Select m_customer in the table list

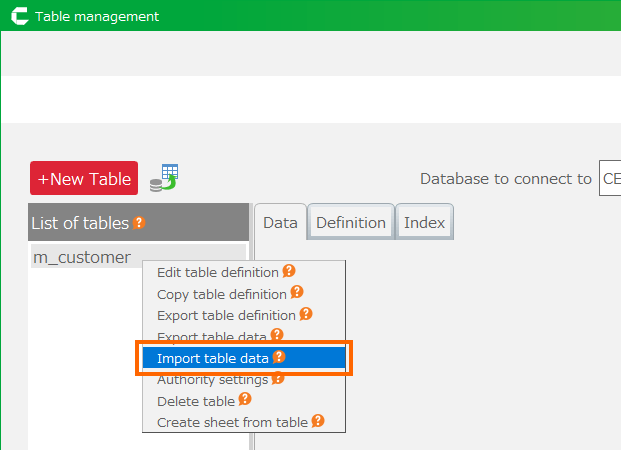click(82, 257)
